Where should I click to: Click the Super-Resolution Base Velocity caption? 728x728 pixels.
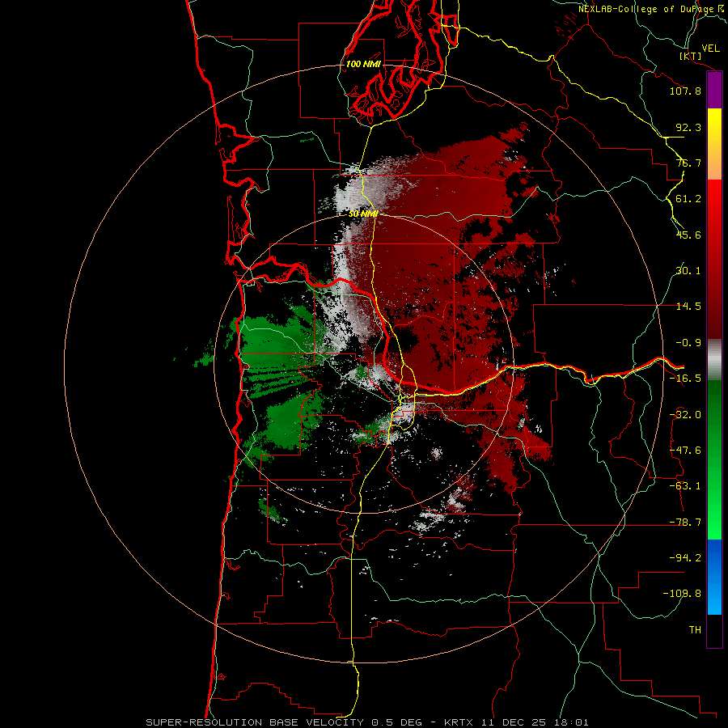coord(367,722)
